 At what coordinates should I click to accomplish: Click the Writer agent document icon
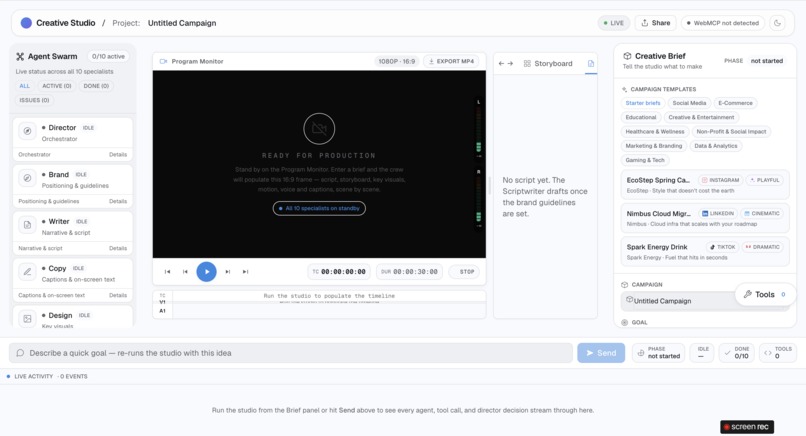(x=27, y=225)
